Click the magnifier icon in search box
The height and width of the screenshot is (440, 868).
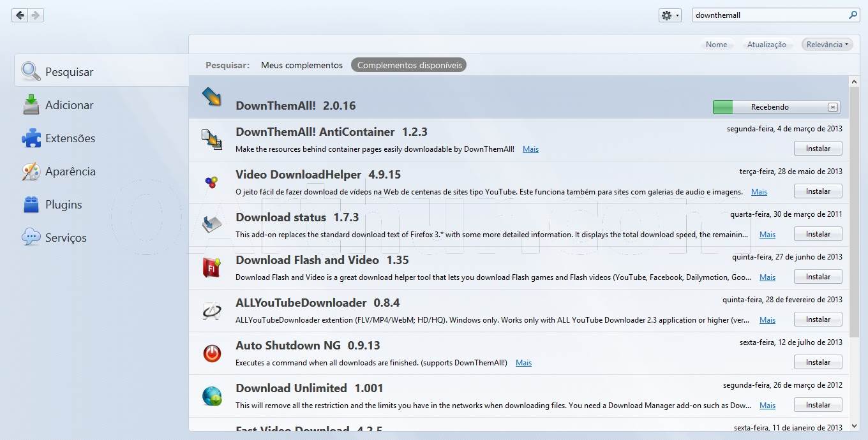click(x=853, y=15)
